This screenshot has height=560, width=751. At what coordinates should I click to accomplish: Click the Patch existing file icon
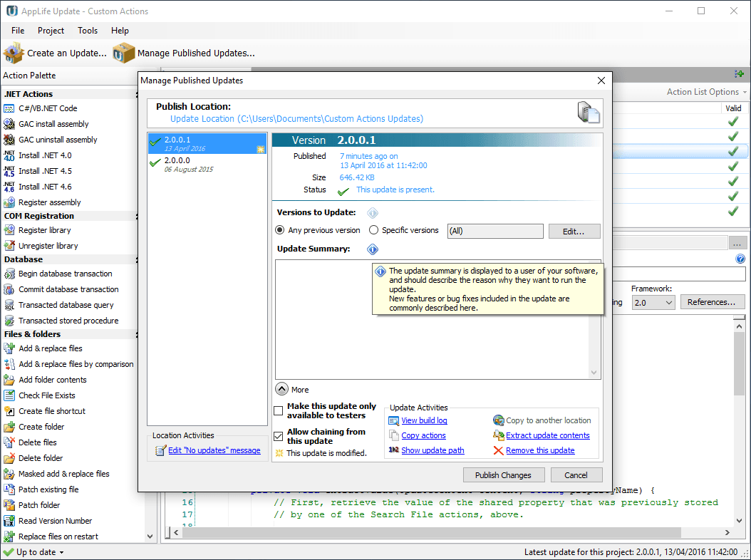(x=9, y=489)
